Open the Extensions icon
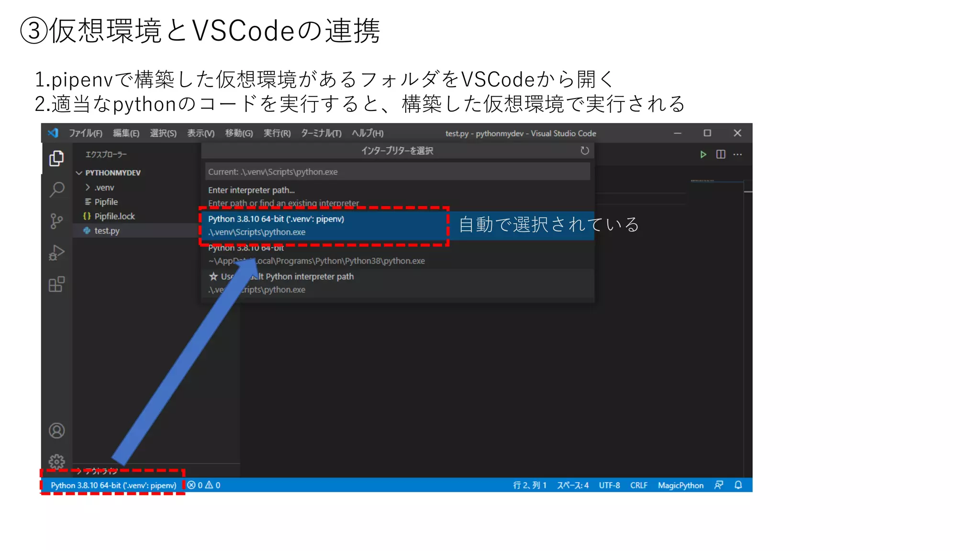The height and width of the screenshot is (551, 980). pyautogui.click(x=56, y=284)
